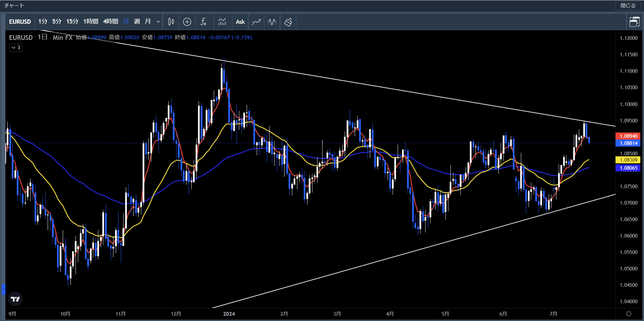Select the 月 monthly timeframe
644x321 pixels.
coord(148,21)
